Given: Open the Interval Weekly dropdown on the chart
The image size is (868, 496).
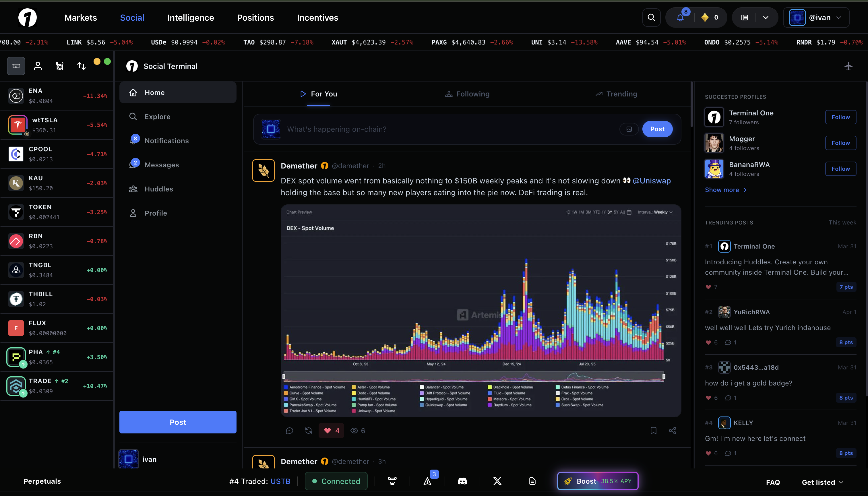Looking at the screenshot, I should click(655, 212).
